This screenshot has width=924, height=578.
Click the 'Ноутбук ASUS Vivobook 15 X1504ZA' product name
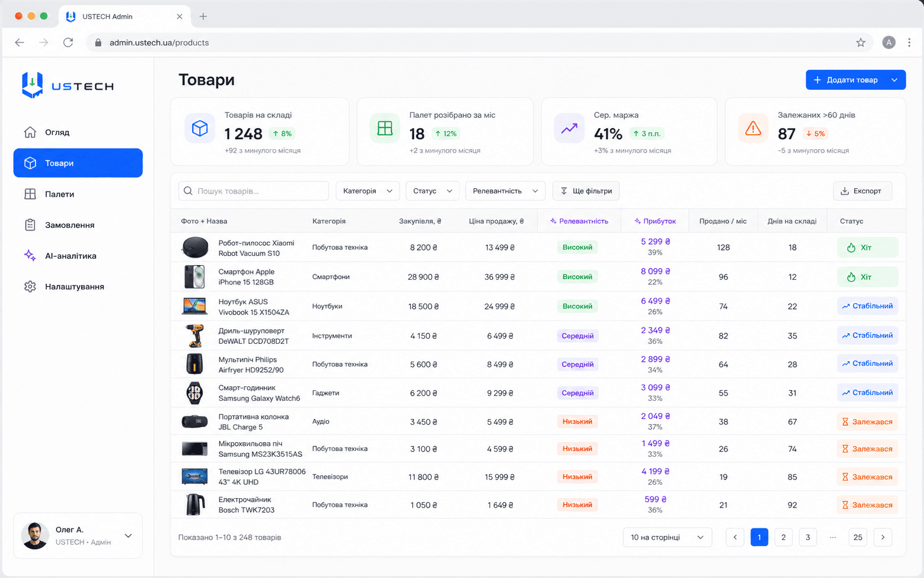[x=254, y=307]
